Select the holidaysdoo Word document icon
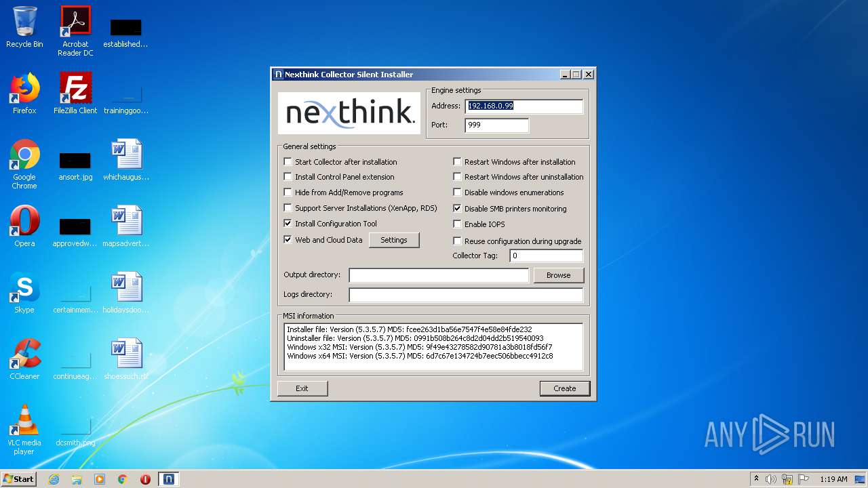Screen dimensions: 868x488 tap(126, 293)
